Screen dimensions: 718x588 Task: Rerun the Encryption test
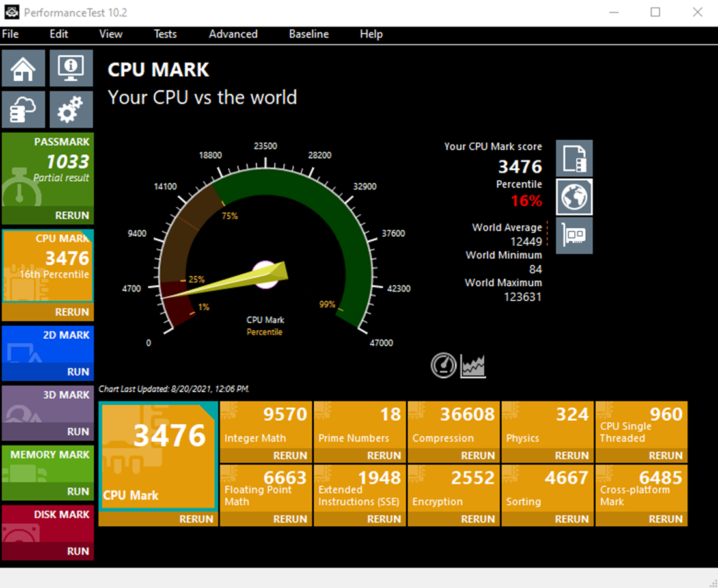pos(454,519)
